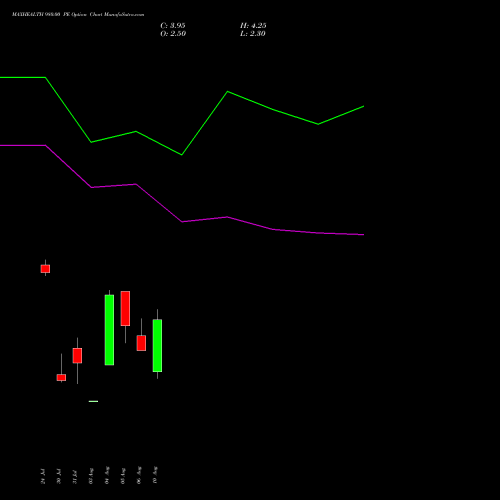Click the last green candle on the right
The height and width of the screenshot is (500, 500).
point(157,346)
